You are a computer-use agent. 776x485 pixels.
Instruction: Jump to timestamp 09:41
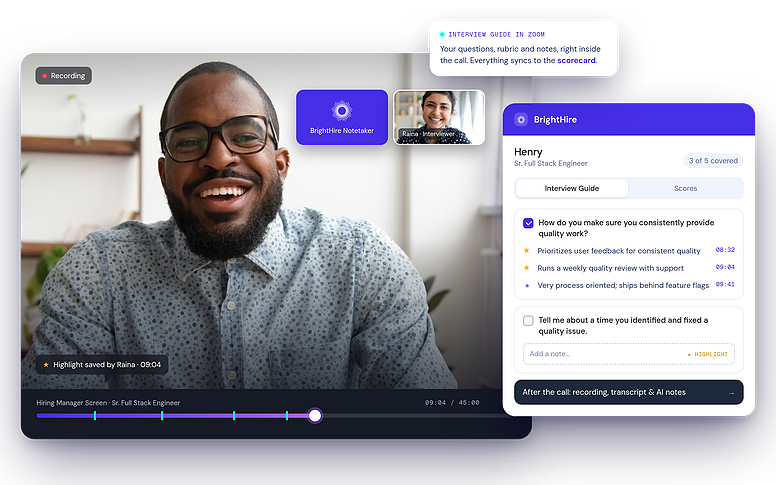pyautogui.click(x=725, y=285)
